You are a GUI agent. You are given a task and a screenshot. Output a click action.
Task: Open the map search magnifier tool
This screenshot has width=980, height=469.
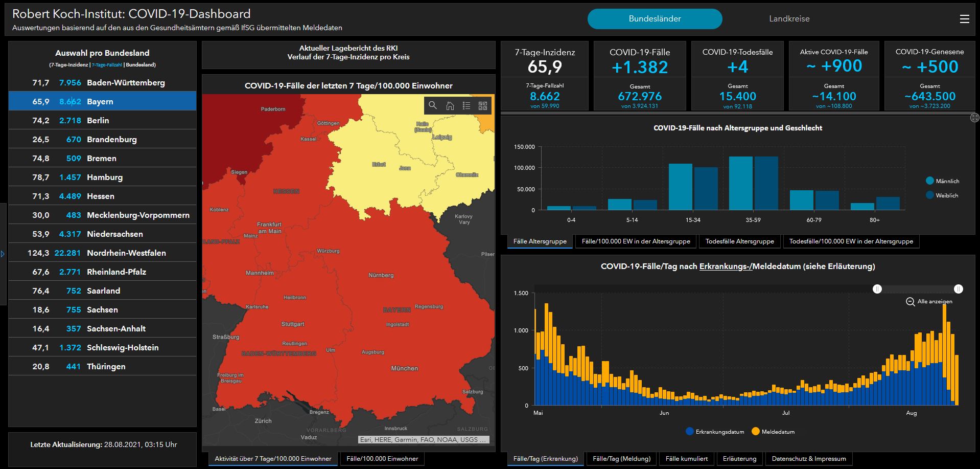[x=433, y=105]
